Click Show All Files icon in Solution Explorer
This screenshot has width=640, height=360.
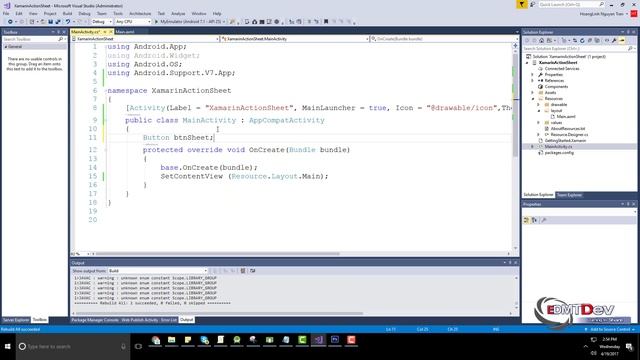(597, 40)
